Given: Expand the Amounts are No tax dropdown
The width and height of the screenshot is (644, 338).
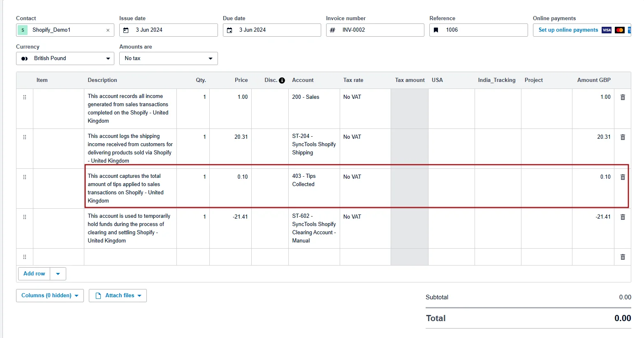Looking at the screenshot, I should [168, 58].
